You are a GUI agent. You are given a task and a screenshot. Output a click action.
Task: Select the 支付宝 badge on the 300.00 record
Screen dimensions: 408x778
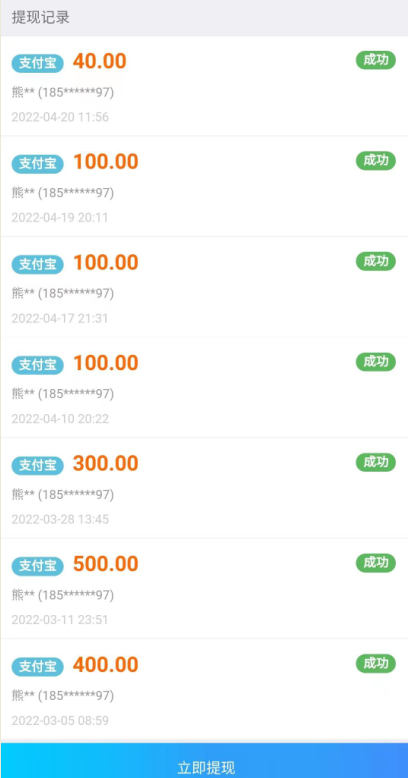click(38, 465)
